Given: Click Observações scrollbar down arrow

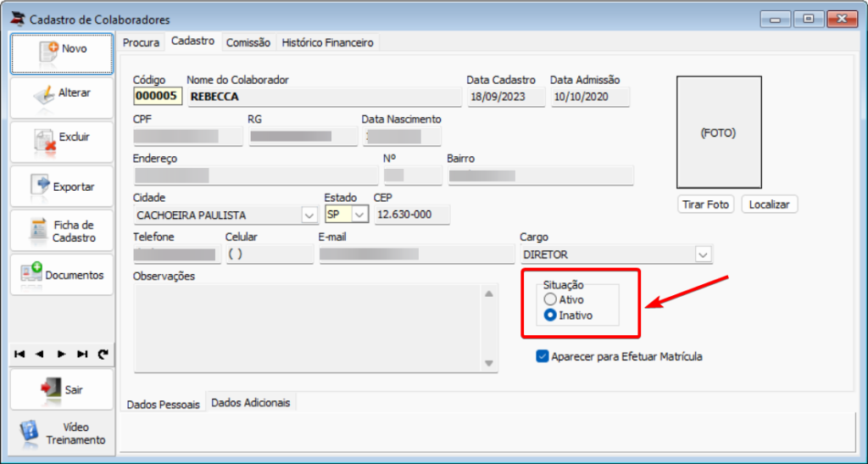Looking at the screenshot, I should pos(489,363).
